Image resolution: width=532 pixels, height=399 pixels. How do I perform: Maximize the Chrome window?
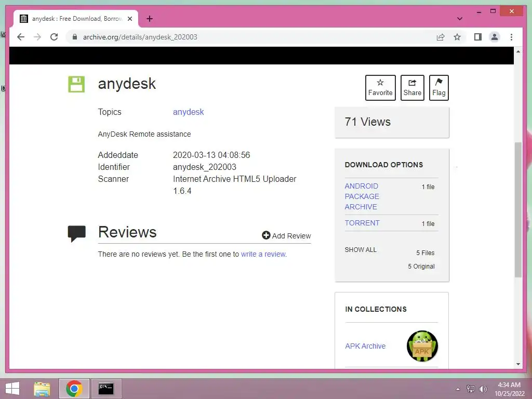pyautogui.click(x=493, y=11)
